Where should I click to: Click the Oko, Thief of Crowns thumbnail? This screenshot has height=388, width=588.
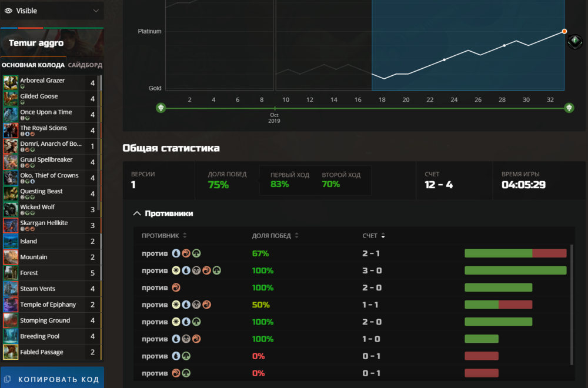(11, 178)
